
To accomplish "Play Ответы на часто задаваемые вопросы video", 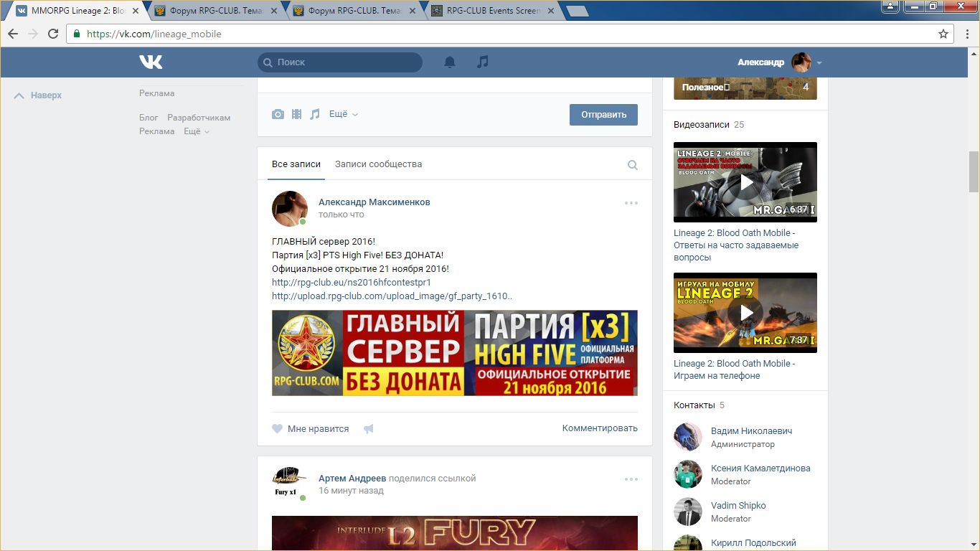I will pyautogui.click(x=745, y=182).
